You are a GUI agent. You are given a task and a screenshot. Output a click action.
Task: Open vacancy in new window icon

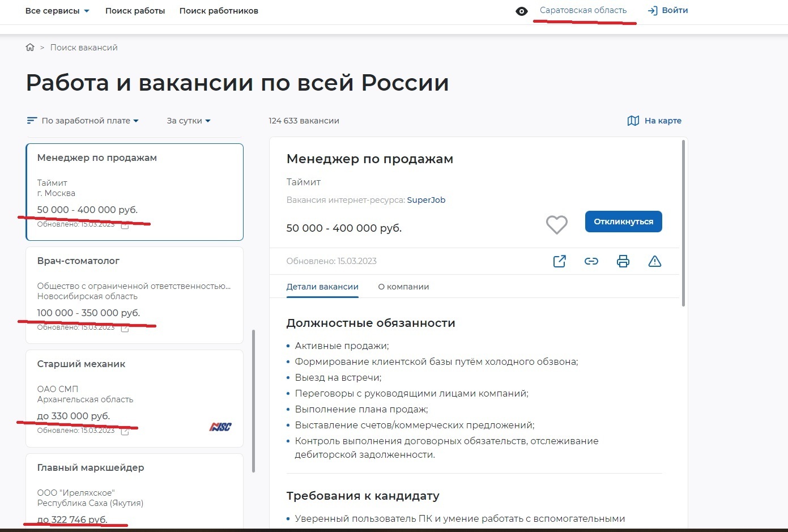[559, 261]
